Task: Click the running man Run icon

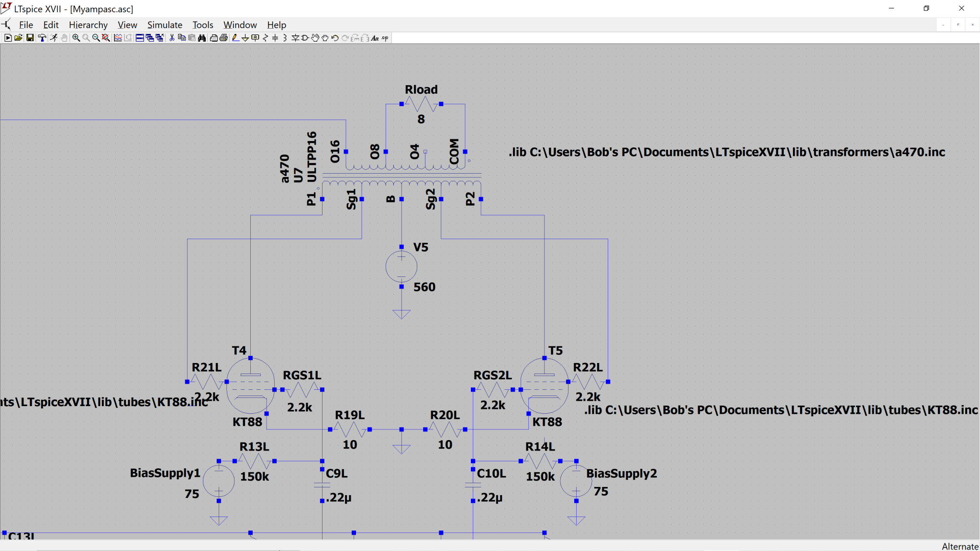Action: click(54, 38)
